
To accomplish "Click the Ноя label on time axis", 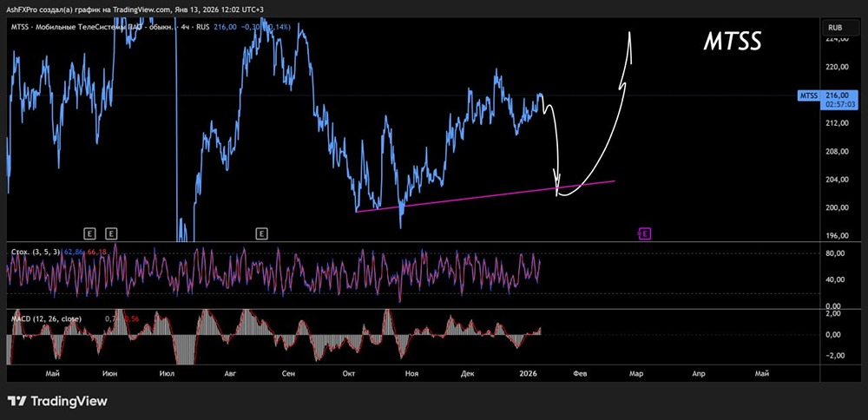I will point(411,374).
